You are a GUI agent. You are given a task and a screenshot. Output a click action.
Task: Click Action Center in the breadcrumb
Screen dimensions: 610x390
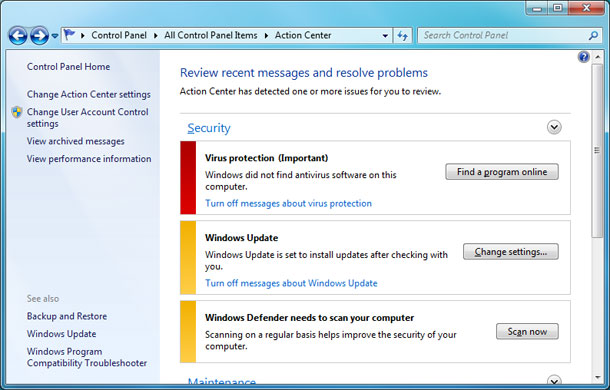coord(303,35)
